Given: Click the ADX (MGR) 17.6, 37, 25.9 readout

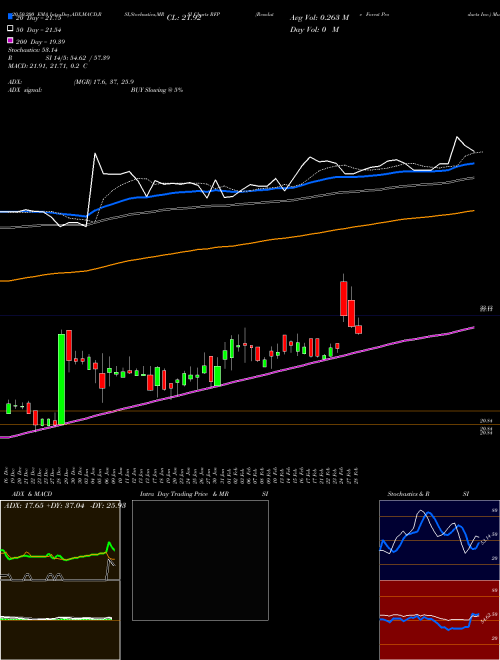Looking at the screenshot, I should [71, 82].
